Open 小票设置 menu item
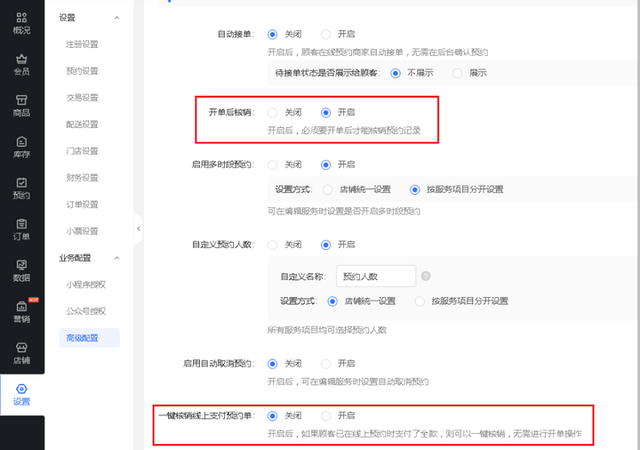The width and height of the screenshot is (640, 450). coord(82,231)
